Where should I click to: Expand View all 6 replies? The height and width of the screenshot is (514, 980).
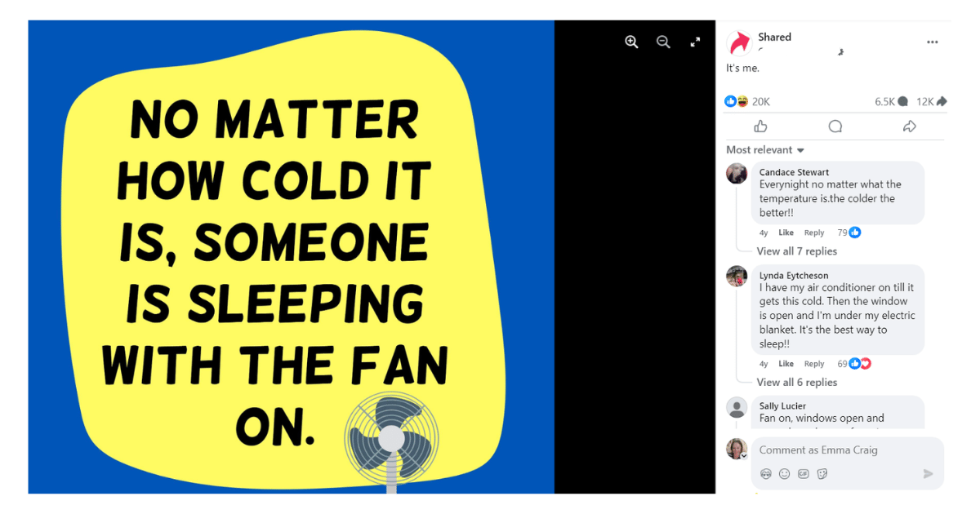[796, 382]
